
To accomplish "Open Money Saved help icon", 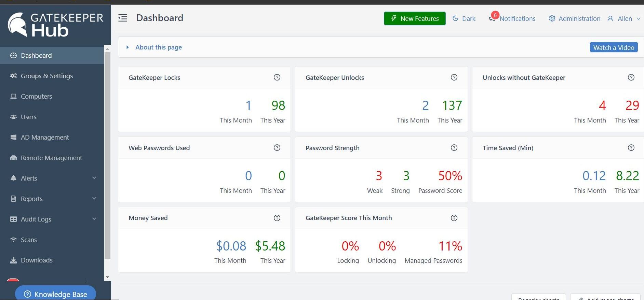I will [277, 218].
